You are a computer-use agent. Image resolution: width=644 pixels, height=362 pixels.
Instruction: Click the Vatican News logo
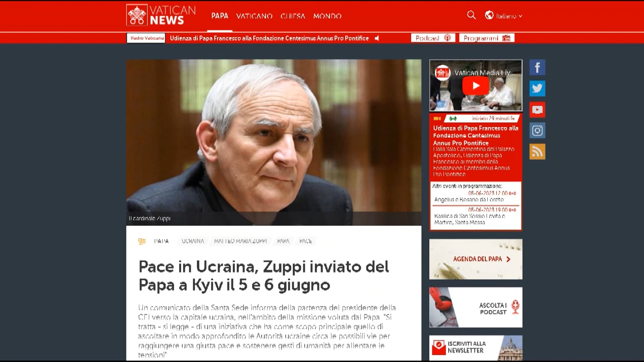161,15
